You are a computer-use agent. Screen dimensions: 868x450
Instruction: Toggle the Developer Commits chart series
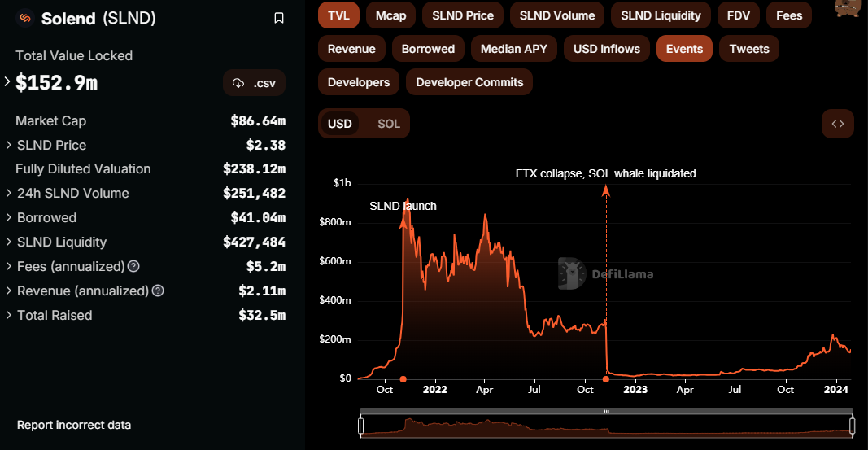pos(469,82)
